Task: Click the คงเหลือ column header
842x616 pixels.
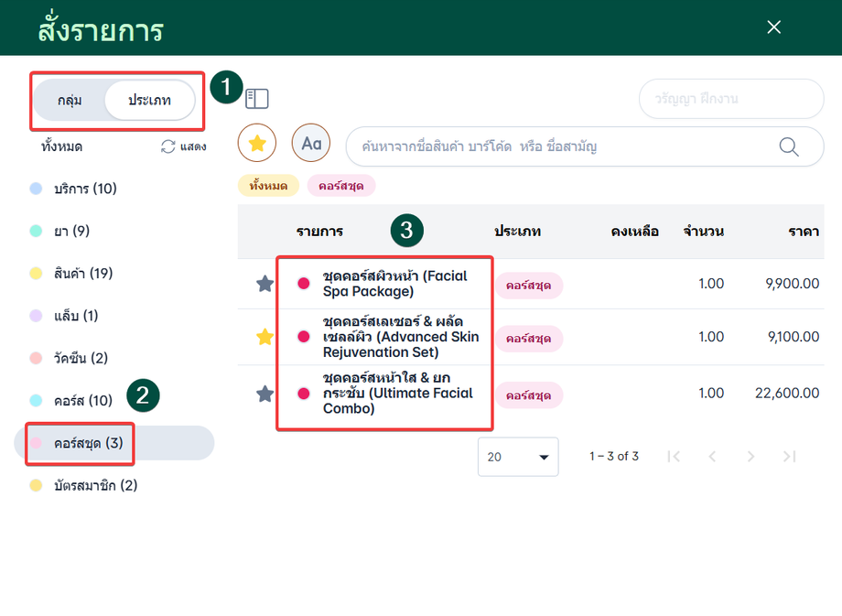Action: tap(635, 232)
